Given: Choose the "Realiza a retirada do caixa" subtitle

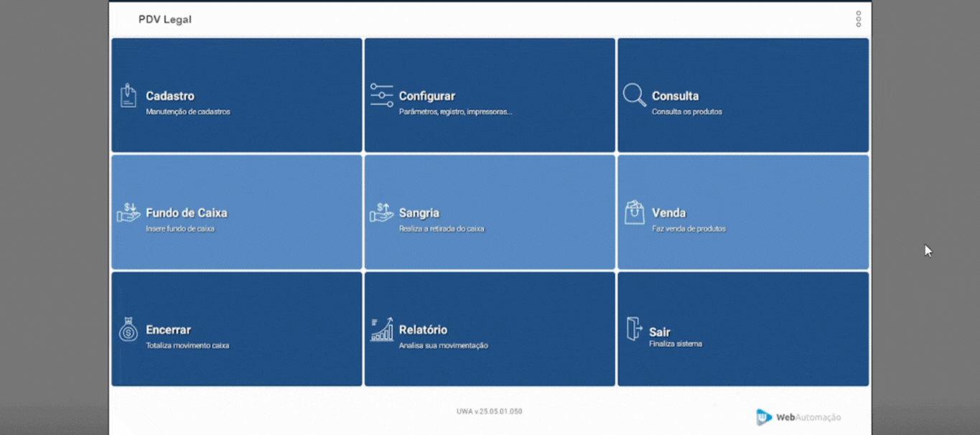Looking at the screenshot, I should [442, 229].
